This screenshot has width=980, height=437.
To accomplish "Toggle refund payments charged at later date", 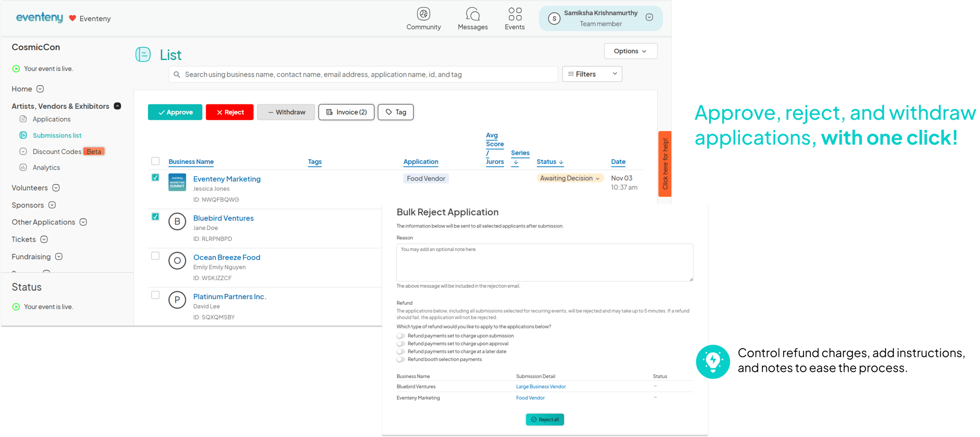I will coord(401,352).
